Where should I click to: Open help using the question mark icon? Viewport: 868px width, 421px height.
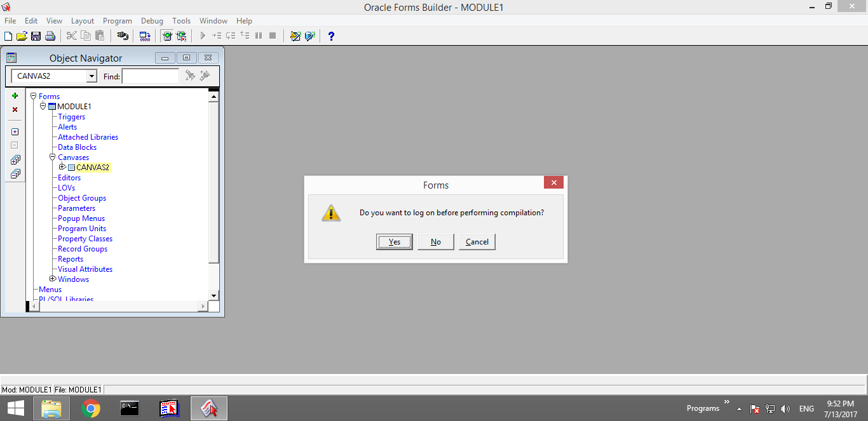click(331, 36)
